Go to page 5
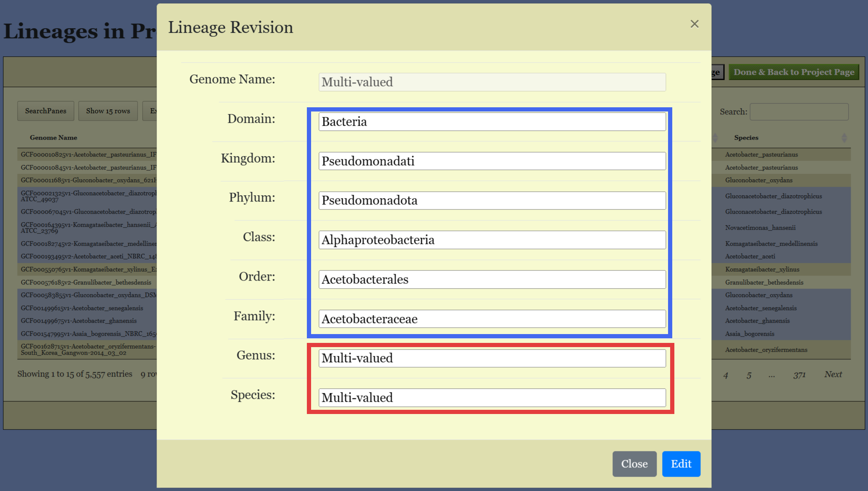This screenshot has height=491, width=868. click(x=749, y=375)
